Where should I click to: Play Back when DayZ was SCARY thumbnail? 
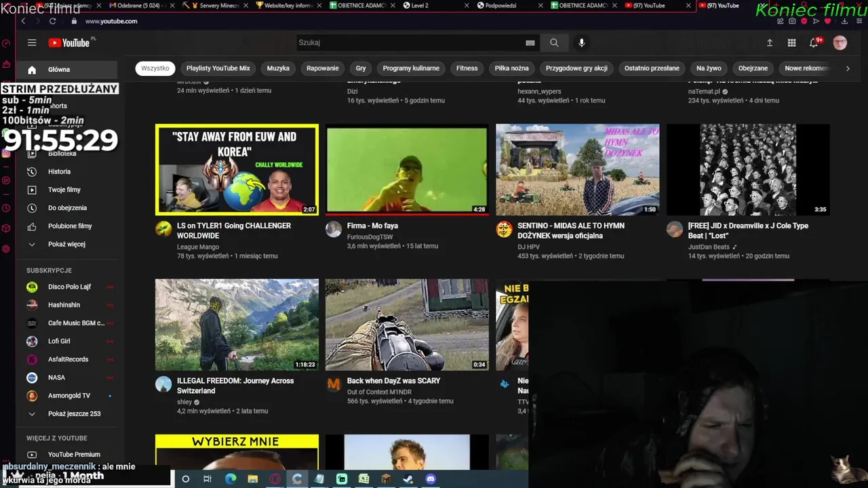tap(407, 325)
